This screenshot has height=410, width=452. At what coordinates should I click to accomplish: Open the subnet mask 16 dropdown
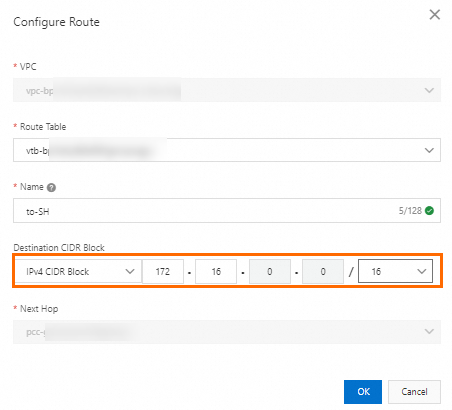pos(395,271)
